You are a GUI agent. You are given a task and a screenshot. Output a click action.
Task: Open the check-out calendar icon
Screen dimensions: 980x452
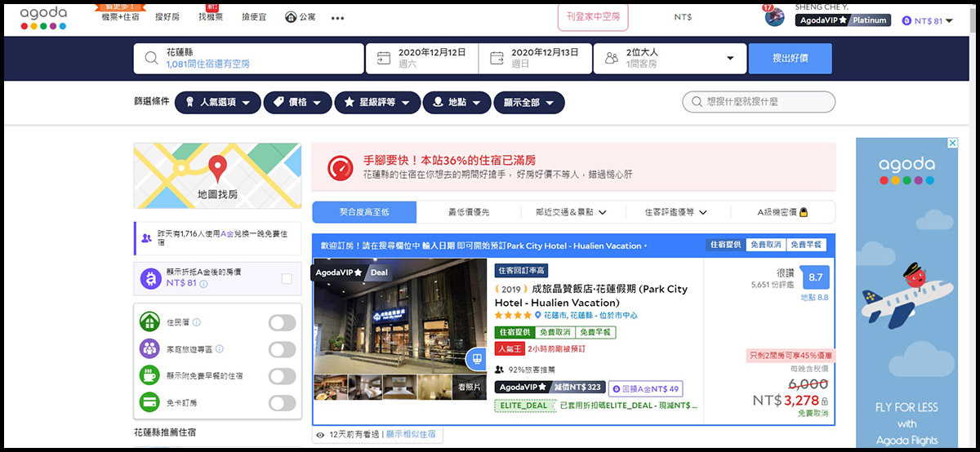click(x=497, y=58)
